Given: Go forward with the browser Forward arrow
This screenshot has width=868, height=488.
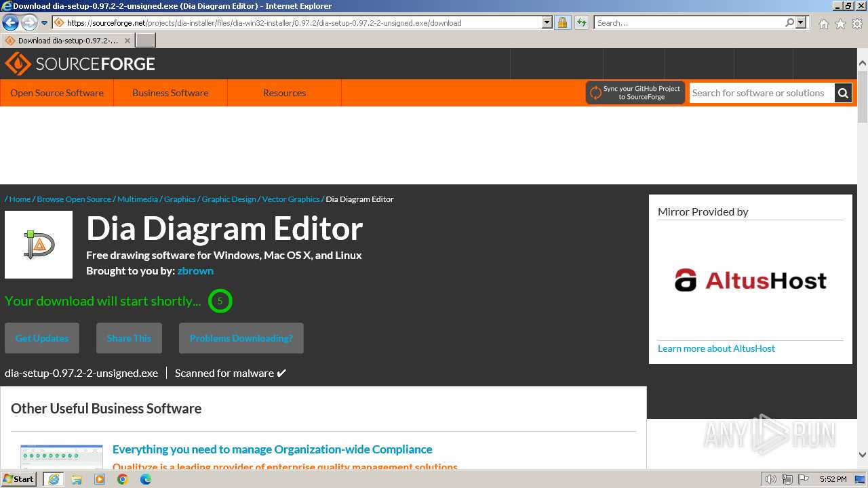Looking at the screenshot, I should point(29,22).
